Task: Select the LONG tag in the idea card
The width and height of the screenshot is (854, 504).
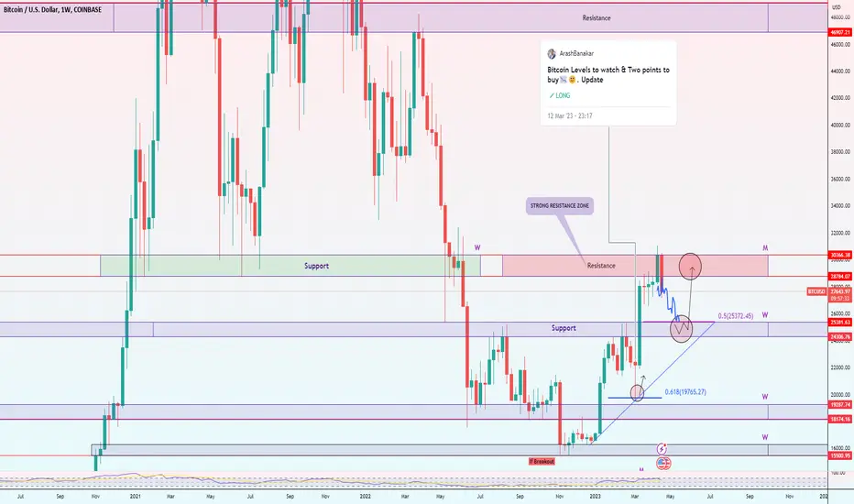Action: coord(559,95)
